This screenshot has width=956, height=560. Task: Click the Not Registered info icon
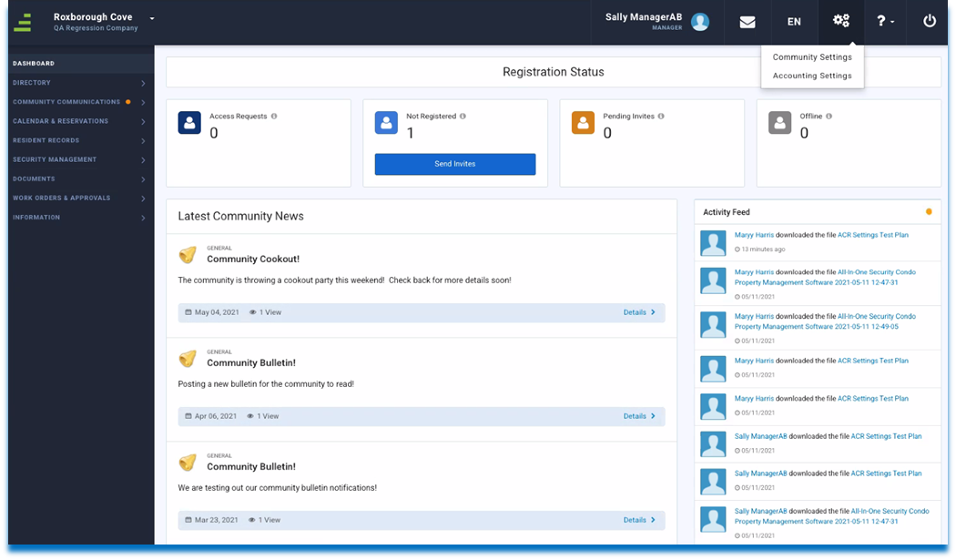(x=463, y=117)
